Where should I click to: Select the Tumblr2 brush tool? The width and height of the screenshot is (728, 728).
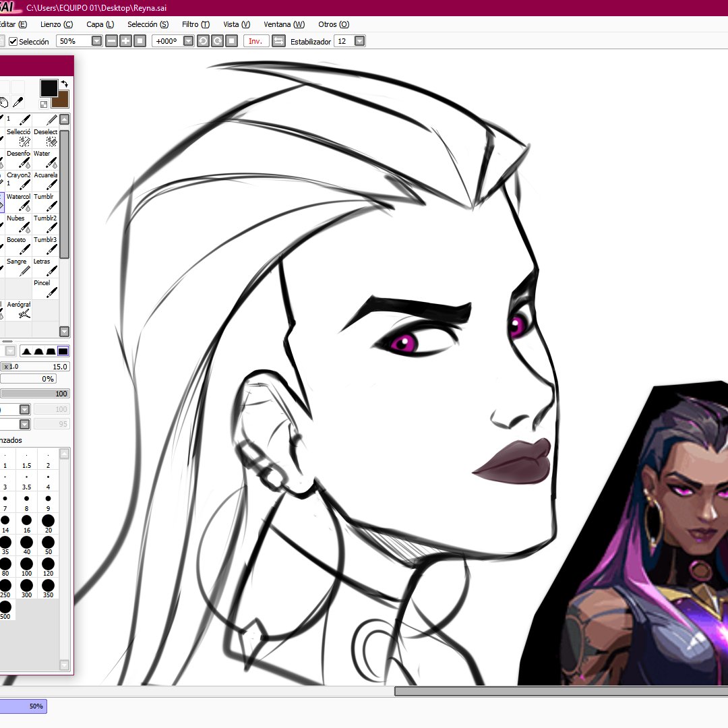click(46, 224)
